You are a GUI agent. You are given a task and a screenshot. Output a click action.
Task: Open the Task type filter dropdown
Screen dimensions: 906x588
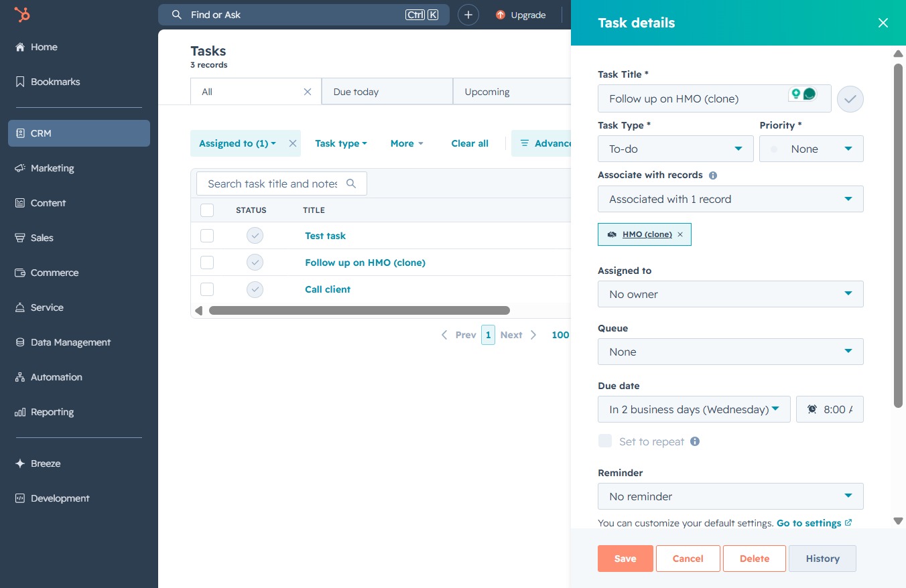[x=341, y=143]
